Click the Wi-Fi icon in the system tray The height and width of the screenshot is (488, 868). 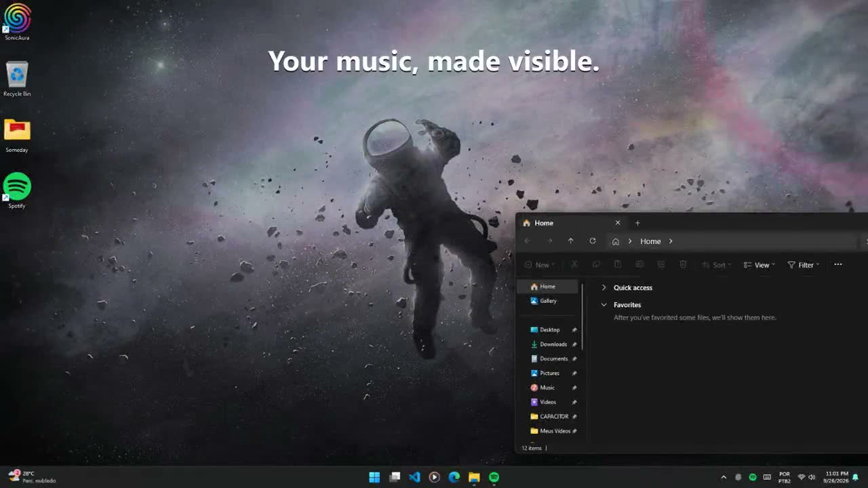[x=802, y=477]
